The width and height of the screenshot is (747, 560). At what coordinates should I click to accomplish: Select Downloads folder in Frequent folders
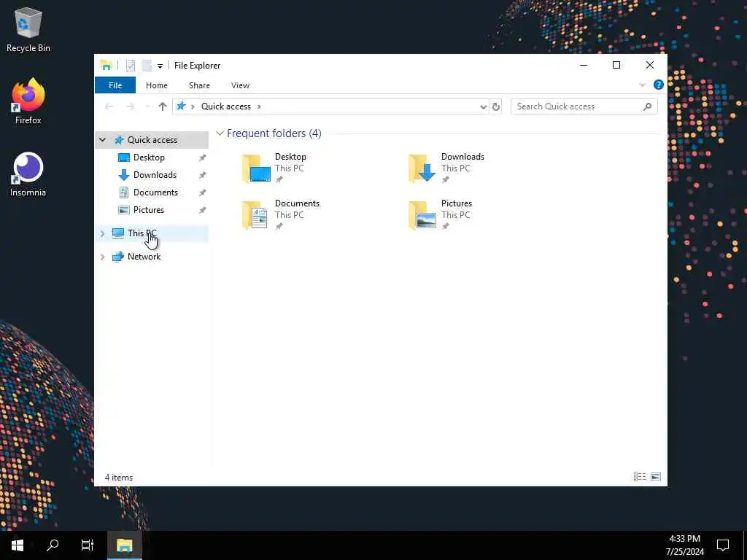[447, 168]
